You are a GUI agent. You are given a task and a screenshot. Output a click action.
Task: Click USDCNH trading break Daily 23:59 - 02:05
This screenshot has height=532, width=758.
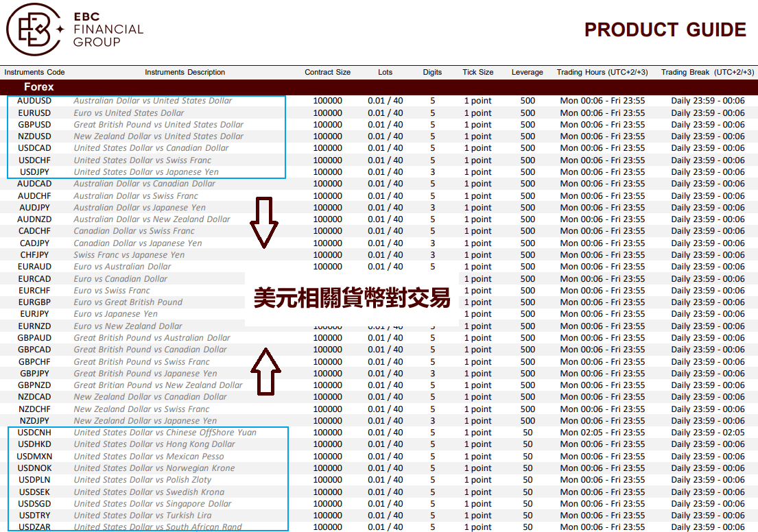[708, 433]
